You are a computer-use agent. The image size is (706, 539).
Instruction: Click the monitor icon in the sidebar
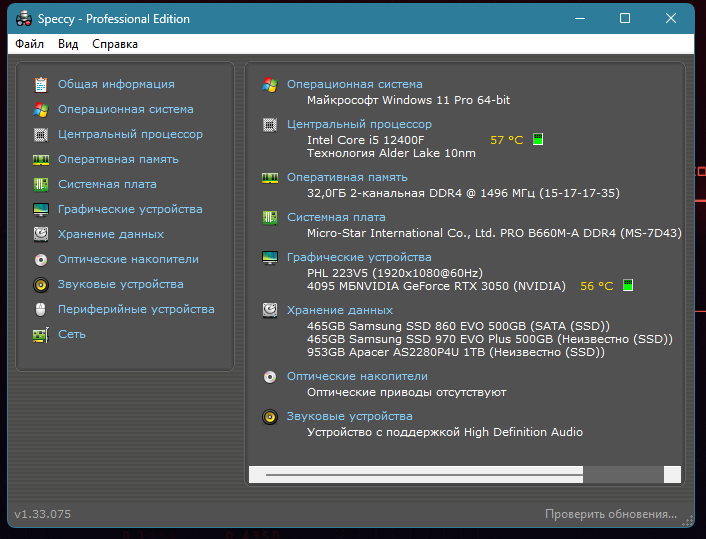click(41, 210)
